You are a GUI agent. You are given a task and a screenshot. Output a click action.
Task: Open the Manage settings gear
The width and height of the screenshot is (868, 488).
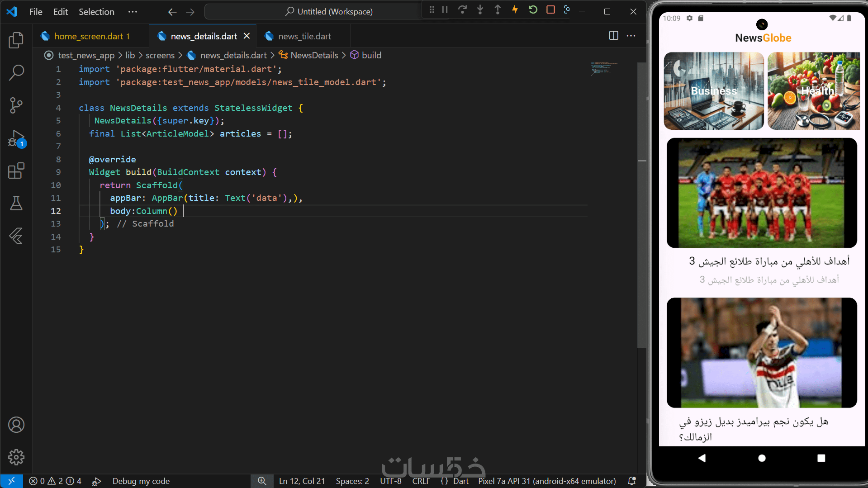coord(16,457)
